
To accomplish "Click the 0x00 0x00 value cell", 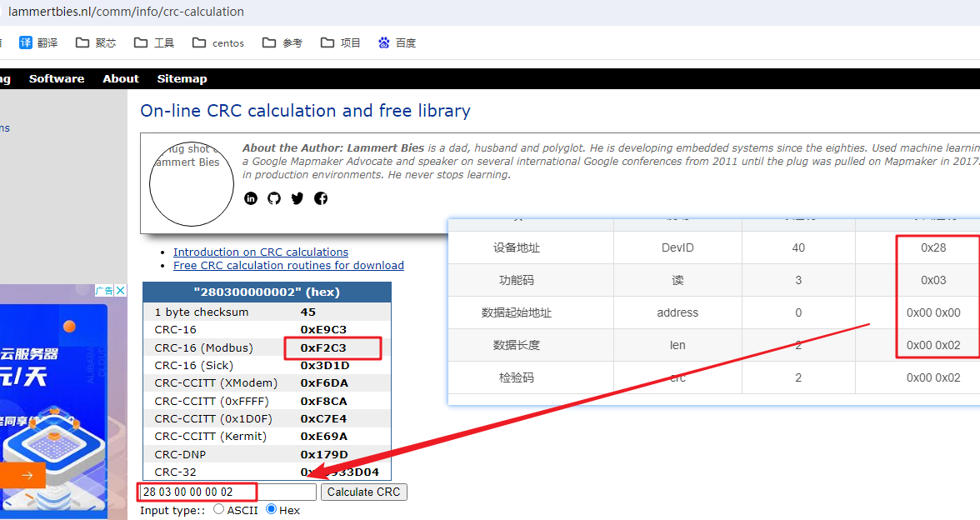I will click(933, 312).
